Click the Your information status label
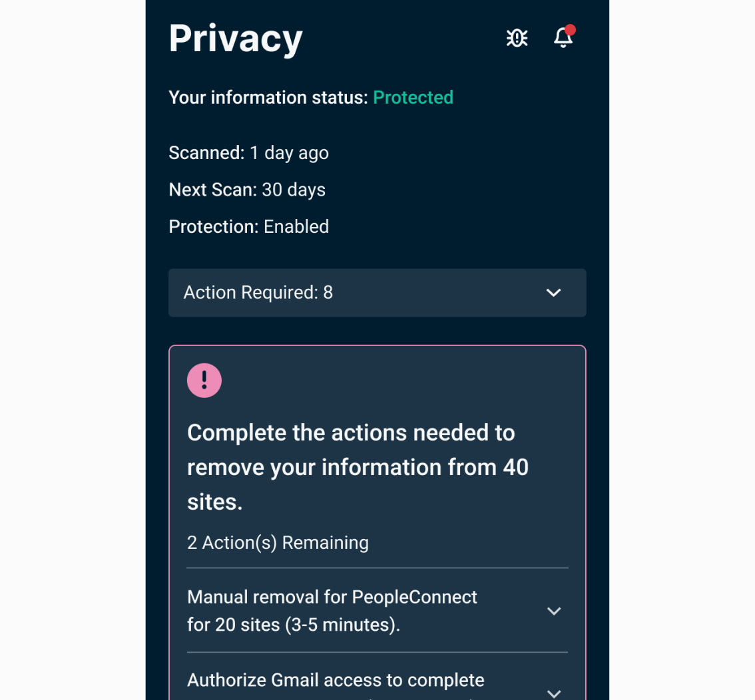Image resolution: width=755 pixels, height=700 pixels. coord(268,98)
